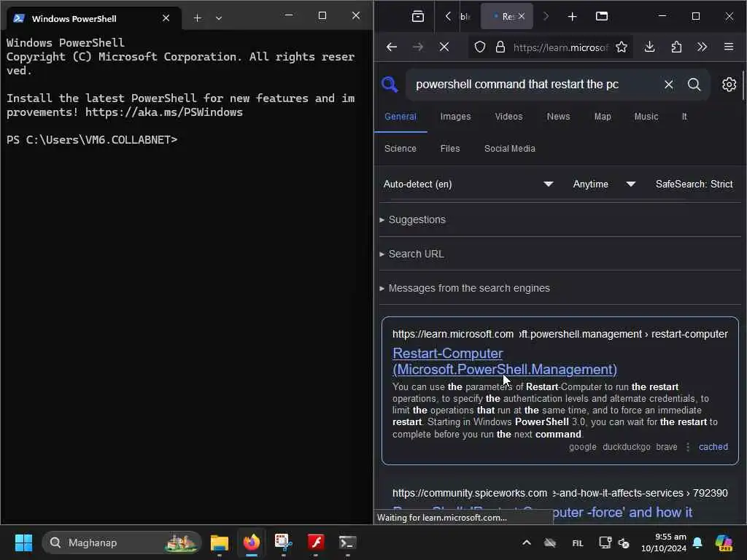747x560 pixels.
Task: Select the Windows PowerShell tab
Action: point(93,18)
